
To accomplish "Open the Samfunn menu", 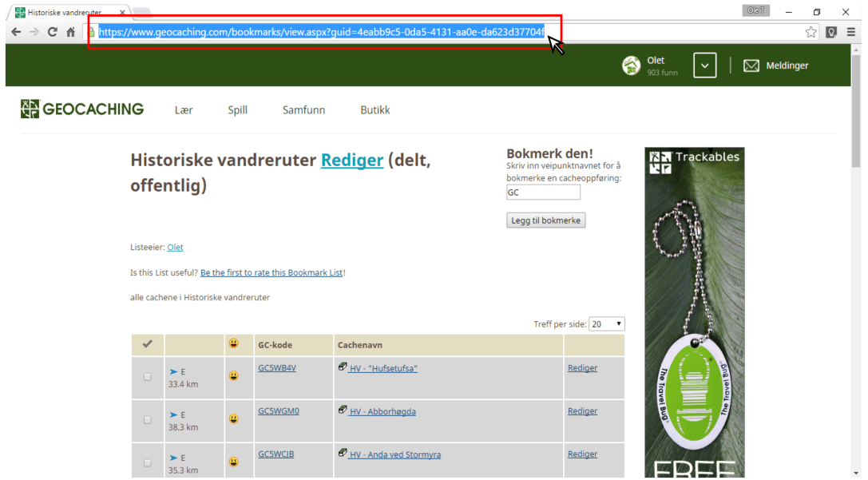I will coord(304,109).
